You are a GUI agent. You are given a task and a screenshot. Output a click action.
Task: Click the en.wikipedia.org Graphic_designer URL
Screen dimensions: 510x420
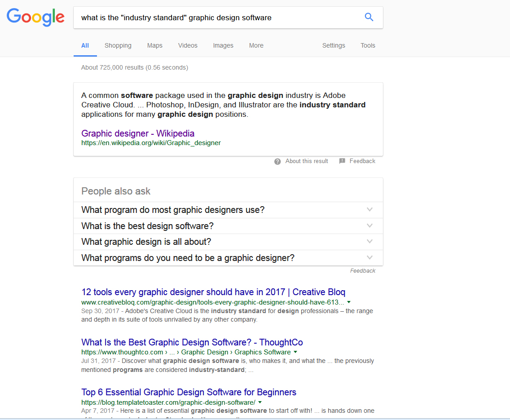(151, 143)
